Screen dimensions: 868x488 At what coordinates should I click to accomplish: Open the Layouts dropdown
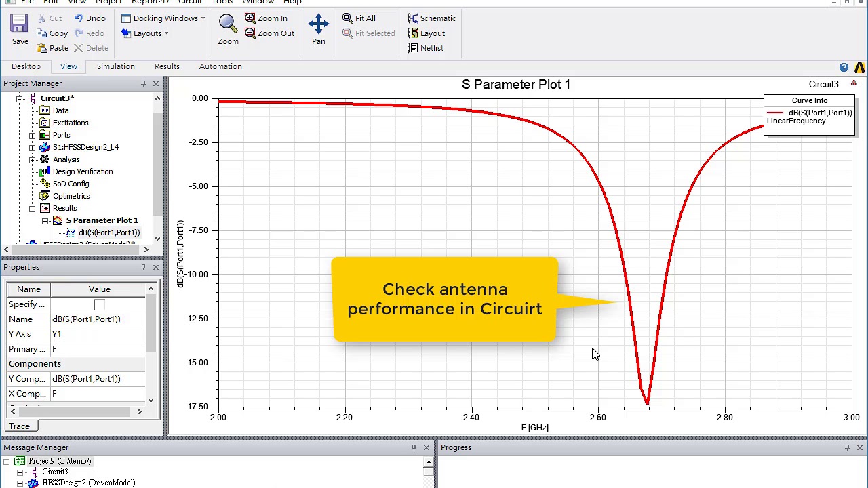(144, 33)
